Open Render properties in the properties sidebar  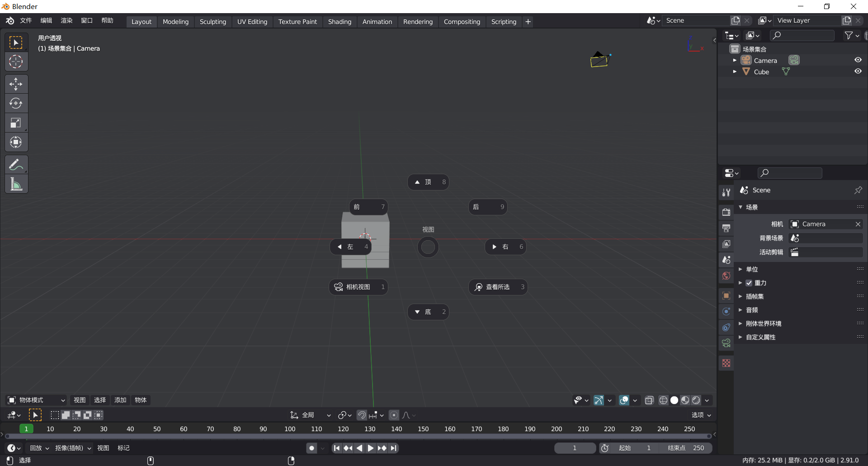pyautogui.click(x=726, y=212)
